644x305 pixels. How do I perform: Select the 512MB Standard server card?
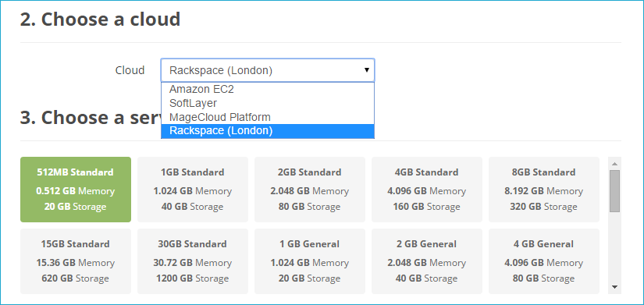(x=76, y=190)
